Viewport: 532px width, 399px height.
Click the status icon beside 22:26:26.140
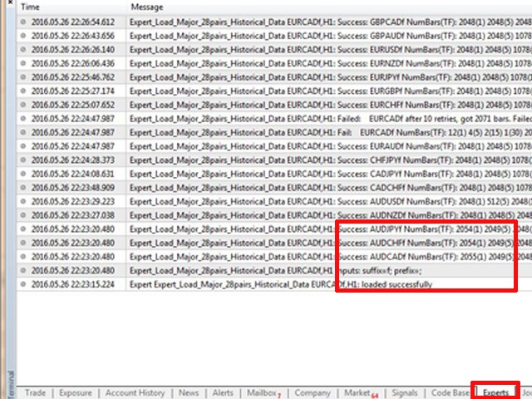[x=23, y=50]
